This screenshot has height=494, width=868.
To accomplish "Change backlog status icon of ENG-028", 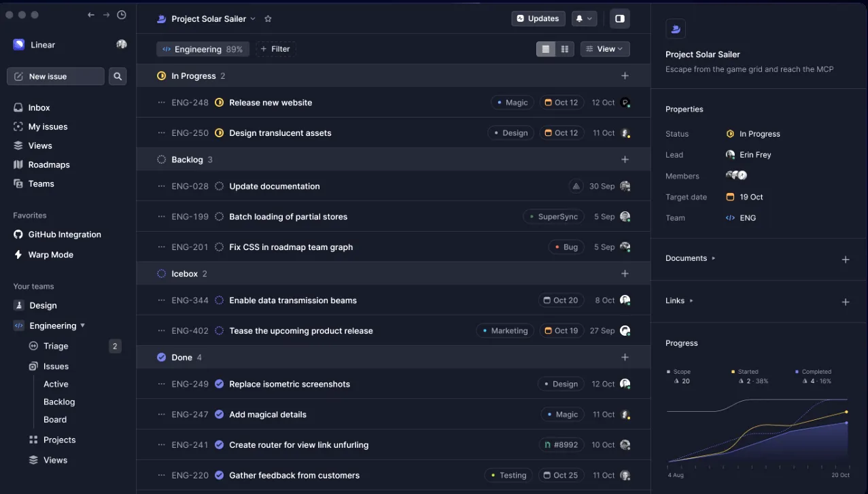I will click(219, 186).
